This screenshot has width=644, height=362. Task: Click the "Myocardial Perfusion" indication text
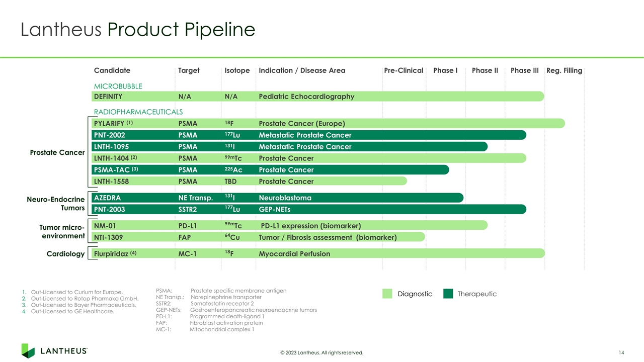point(294,254)
